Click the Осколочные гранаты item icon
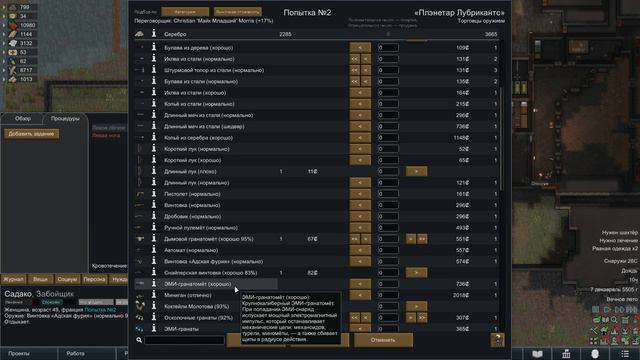The image size is (640, 360). point(140,317)
